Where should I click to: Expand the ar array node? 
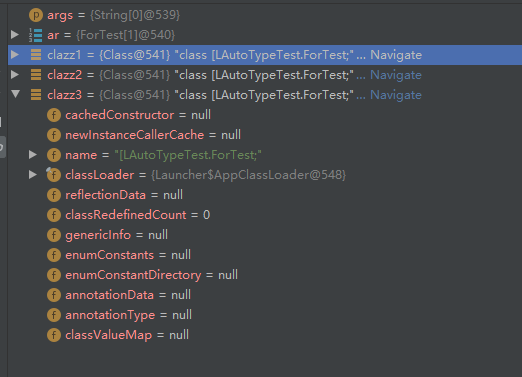(x=15, y=34)
